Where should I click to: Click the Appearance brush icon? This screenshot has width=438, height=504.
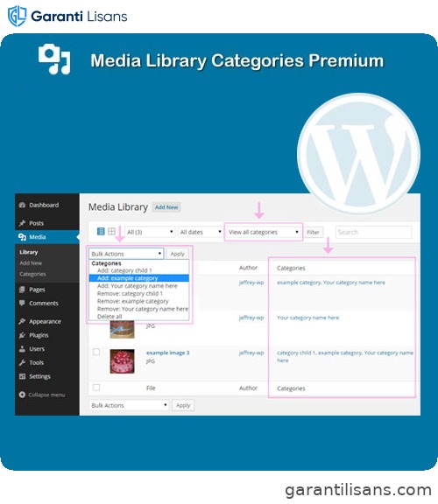[x=22, y=321]
